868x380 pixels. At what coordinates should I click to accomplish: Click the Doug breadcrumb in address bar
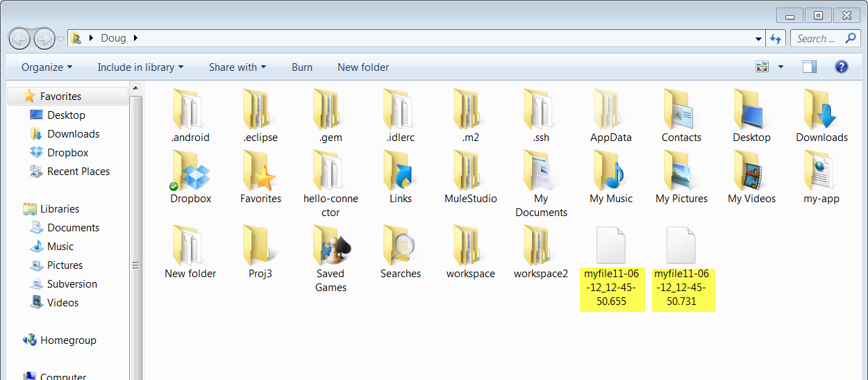pyautogui.click(x=113, y=38)
